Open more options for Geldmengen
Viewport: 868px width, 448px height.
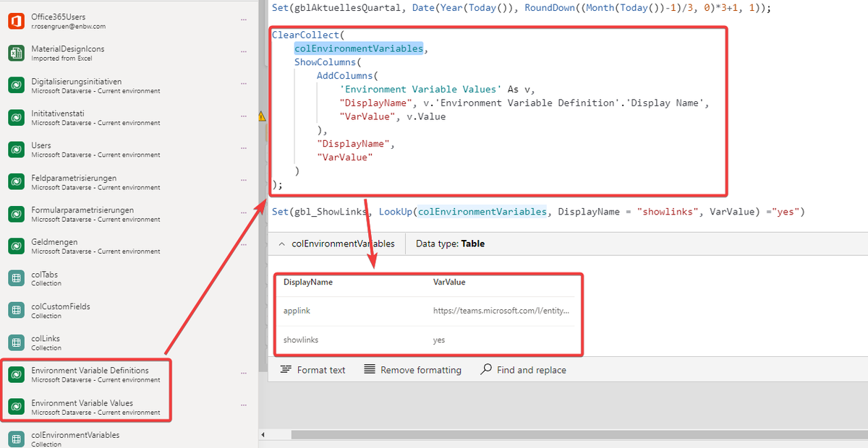244,246
